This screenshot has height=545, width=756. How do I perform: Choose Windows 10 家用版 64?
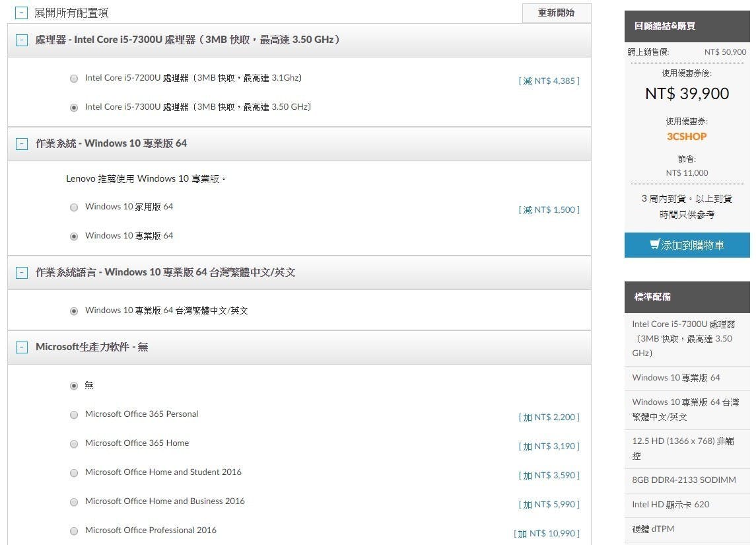74,207
